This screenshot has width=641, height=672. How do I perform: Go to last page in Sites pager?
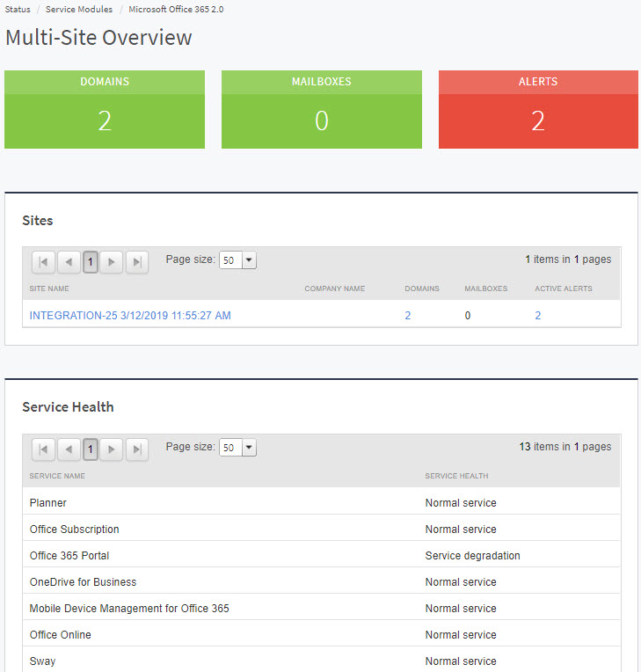pyautogui.click(x=136, y=262)
